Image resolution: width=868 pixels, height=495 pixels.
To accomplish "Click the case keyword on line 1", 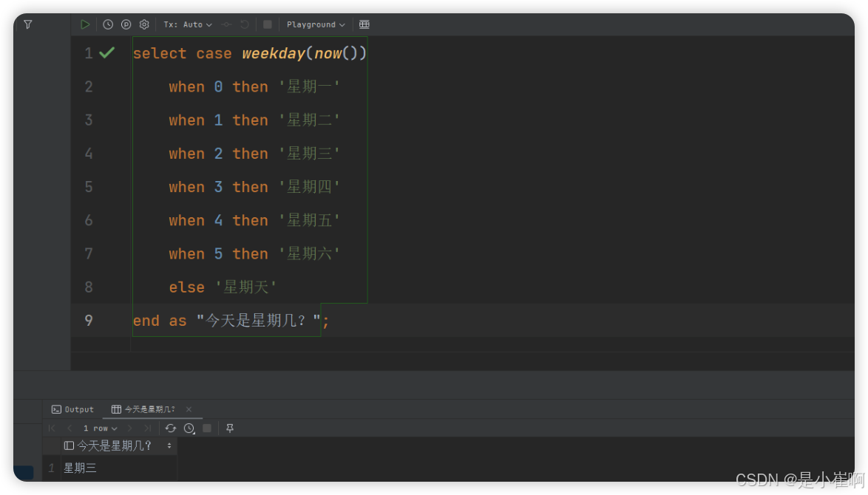I will [x=214, y=53].
